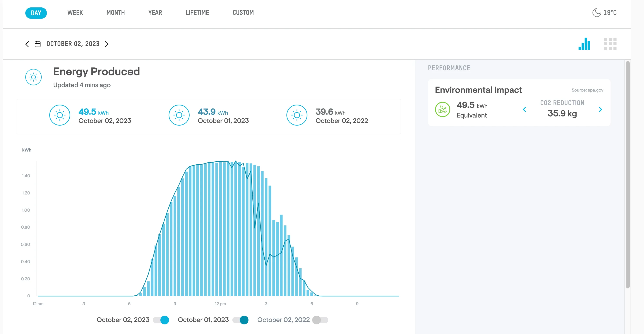Screen dimensions: 644x334
Task: Enable October 02, 2022 comparison series
Action: [x=320, y=320]
